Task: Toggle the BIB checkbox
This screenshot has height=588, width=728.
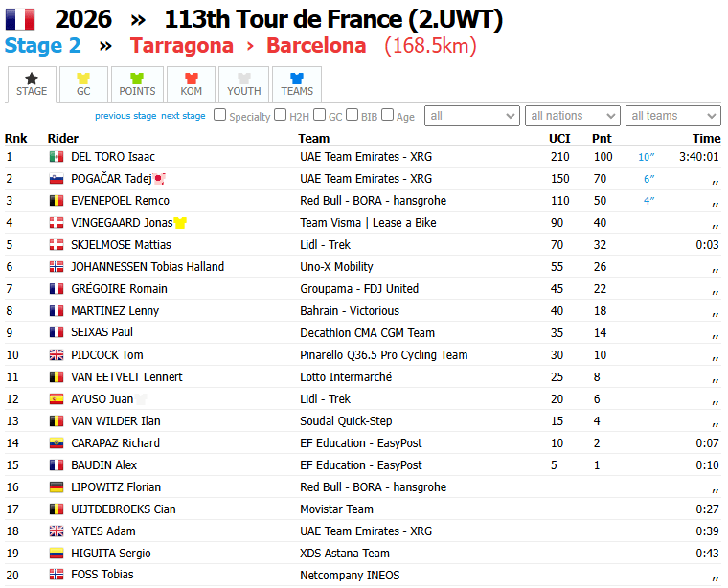Action: (352, 115)
